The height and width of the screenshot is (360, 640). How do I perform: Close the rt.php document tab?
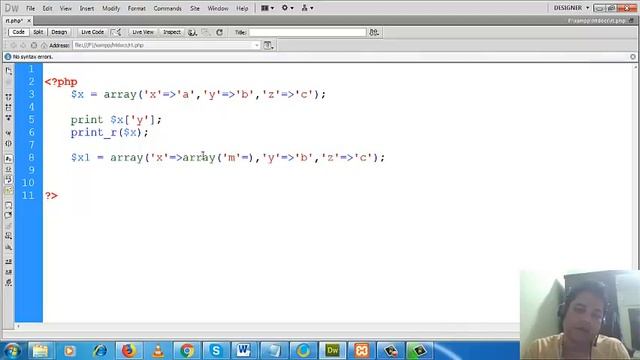click(29, 20)
